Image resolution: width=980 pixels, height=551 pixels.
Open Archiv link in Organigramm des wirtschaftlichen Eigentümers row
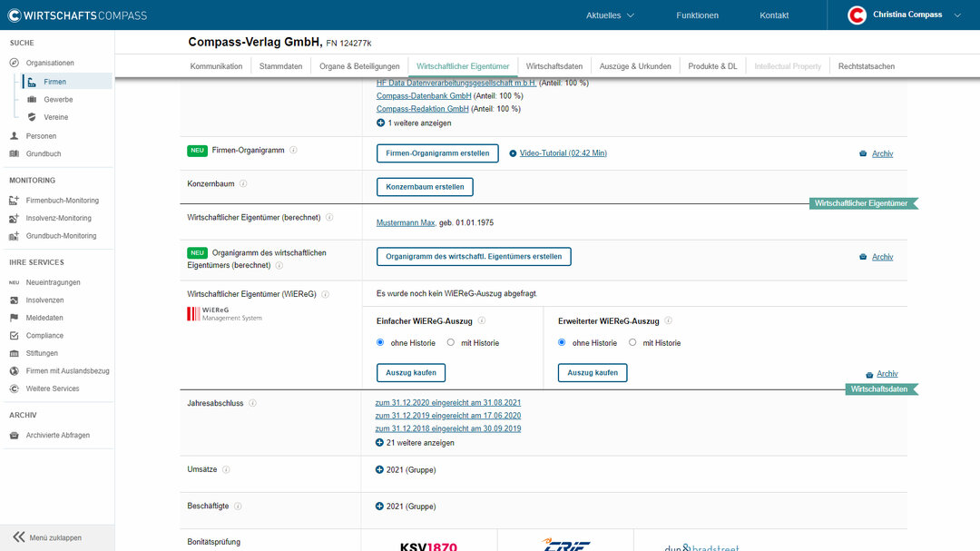click(x=883, y=257)
